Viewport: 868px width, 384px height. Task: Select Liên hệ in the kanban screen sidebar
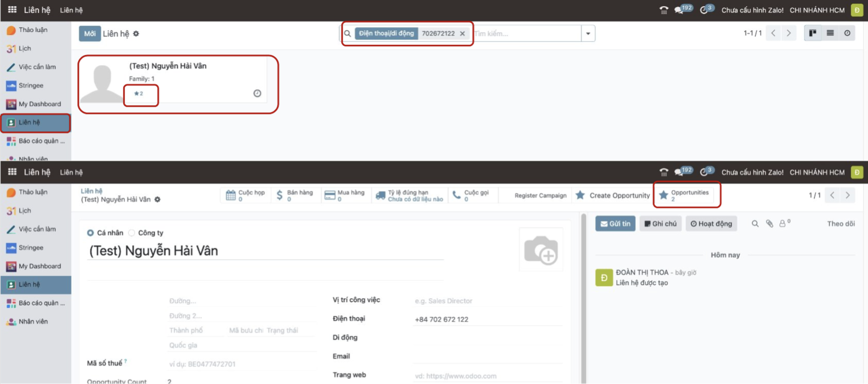(x=35, y=123)
